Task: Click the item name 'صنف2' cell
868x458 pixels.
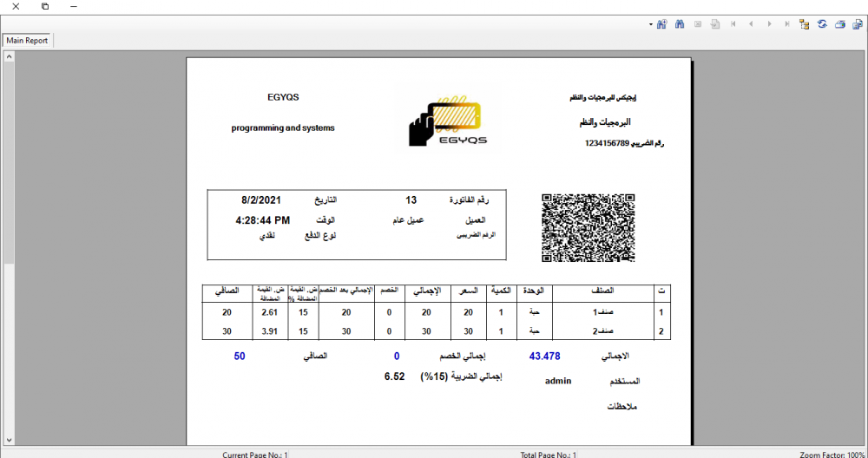Action: 603,332
